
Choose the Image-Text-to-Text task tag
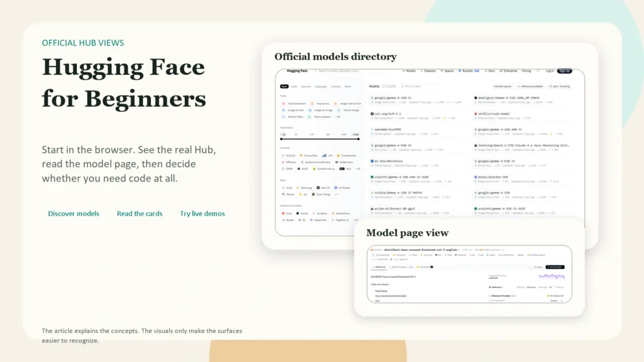coord(347,104)
